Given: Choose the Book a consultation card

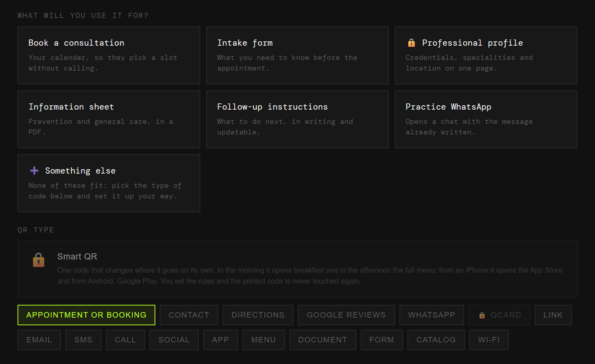Looking at the screenshot, I should (109, 56).
